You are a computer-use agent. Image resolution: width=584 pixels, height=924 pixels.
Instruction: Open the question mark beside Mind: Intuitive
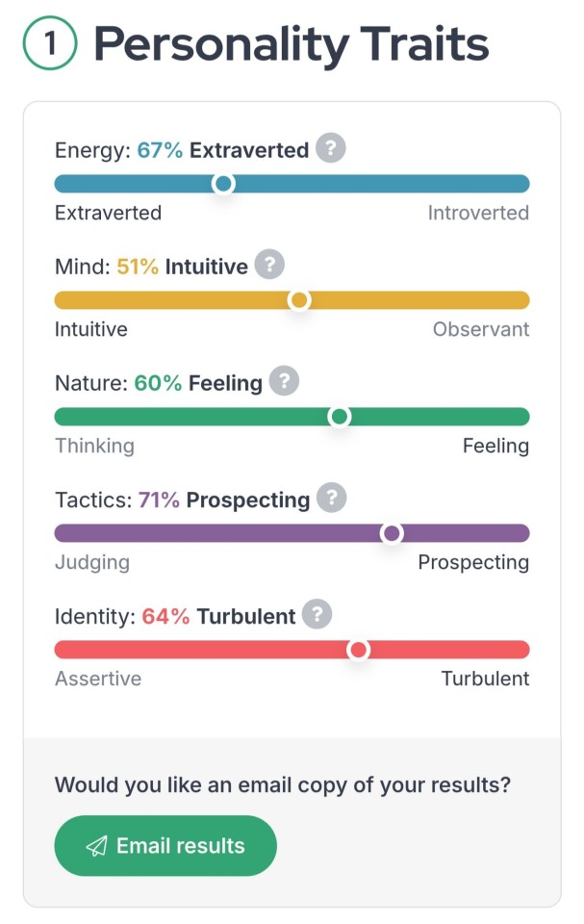click(270, 265)
